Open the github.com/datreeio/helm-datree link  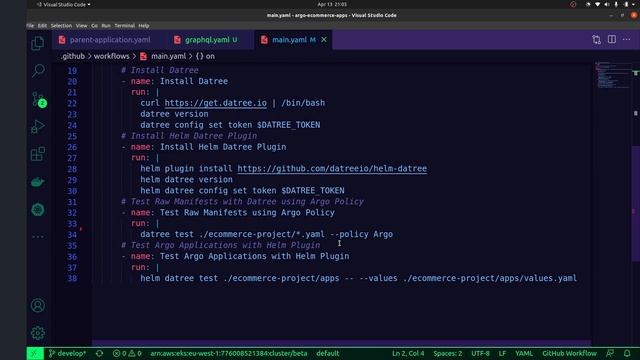click(332, 169)
